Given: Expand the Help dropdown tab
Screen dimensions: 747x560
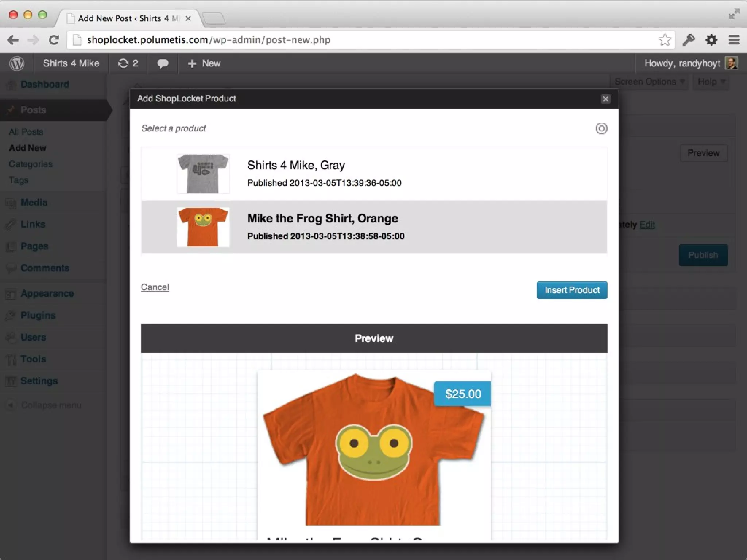Looking at the screenshot, I should 711,82.
